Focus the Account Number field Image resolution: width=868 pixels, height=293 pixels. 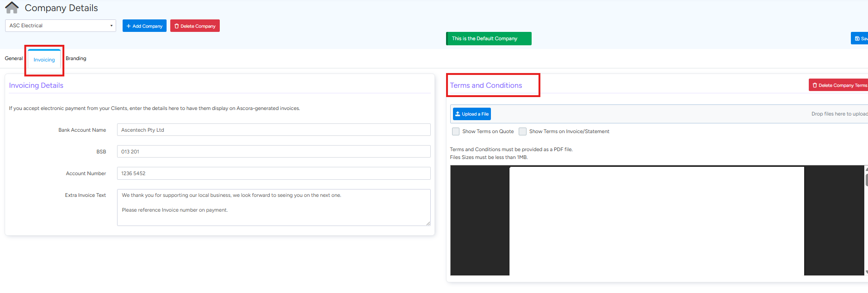[x=273, y=173]
